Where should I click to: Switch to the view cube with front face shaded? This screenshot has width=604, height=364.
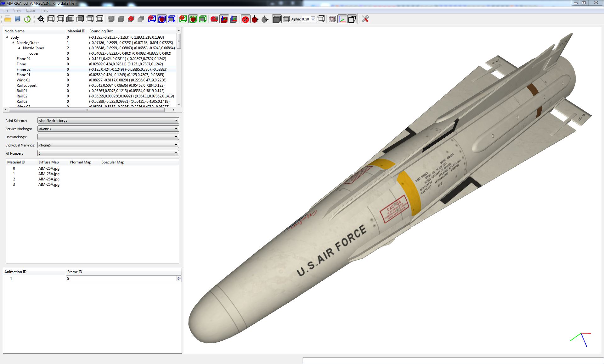tap(70, 19)
